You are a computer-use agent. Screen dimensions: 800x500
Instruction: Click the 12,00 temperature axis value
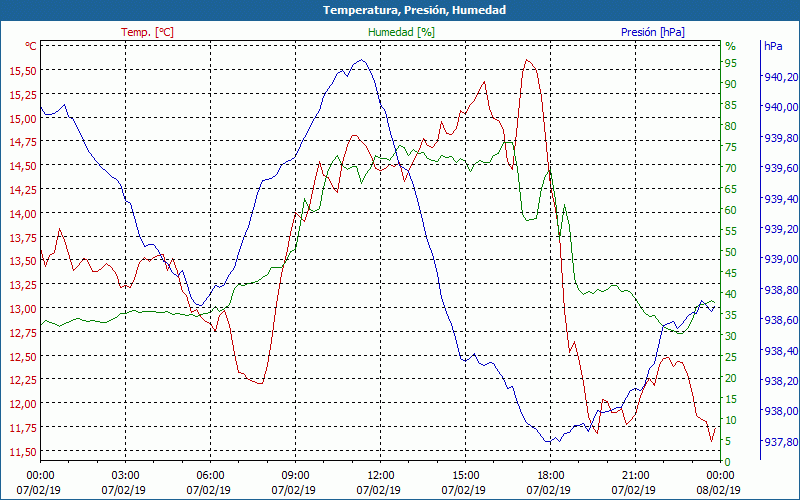tap(23, 404)
